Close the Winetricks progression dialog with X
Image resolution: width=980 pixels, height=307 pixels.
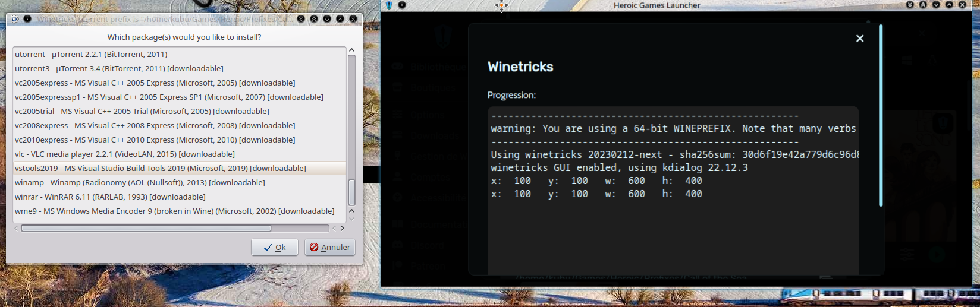click(x=860, y=39)
